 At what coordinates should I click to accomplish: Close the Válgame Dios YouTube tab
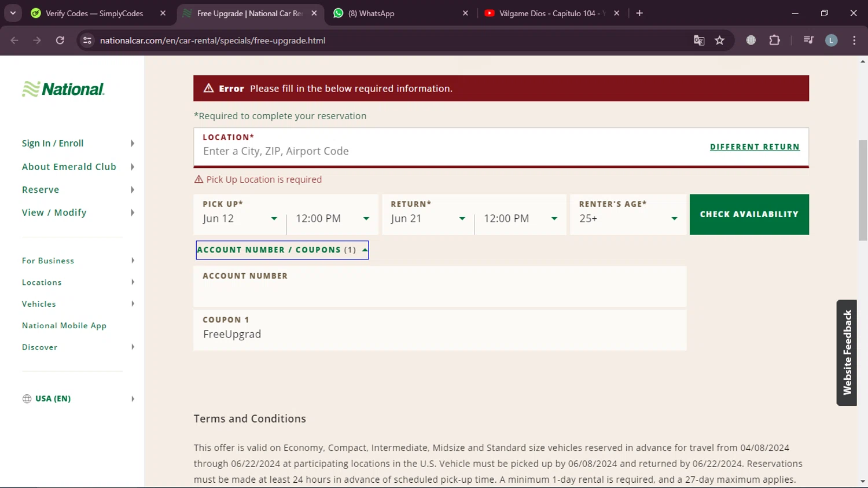pyautogui.click(x=617, y=13)
